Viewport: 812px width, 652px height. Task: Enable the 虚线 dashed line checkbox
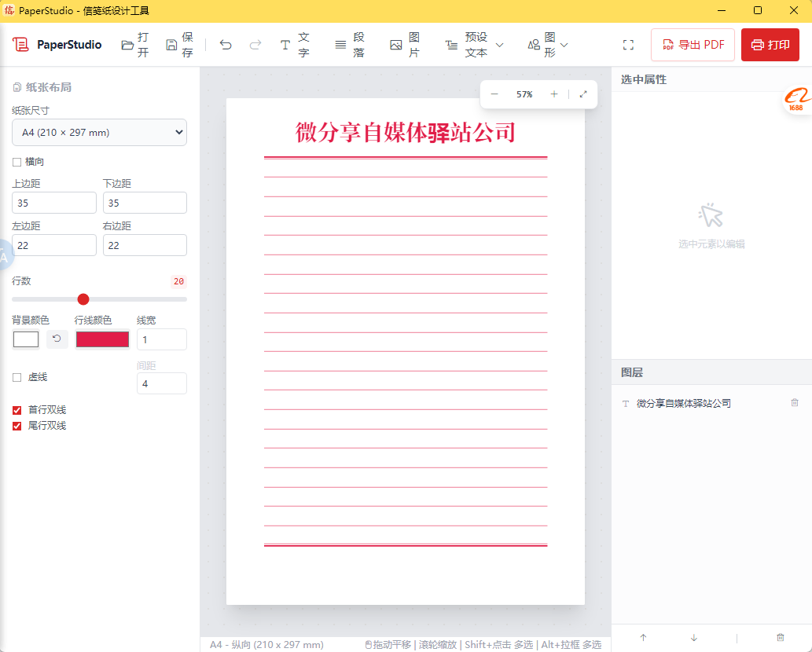click(x=17, y=377)
